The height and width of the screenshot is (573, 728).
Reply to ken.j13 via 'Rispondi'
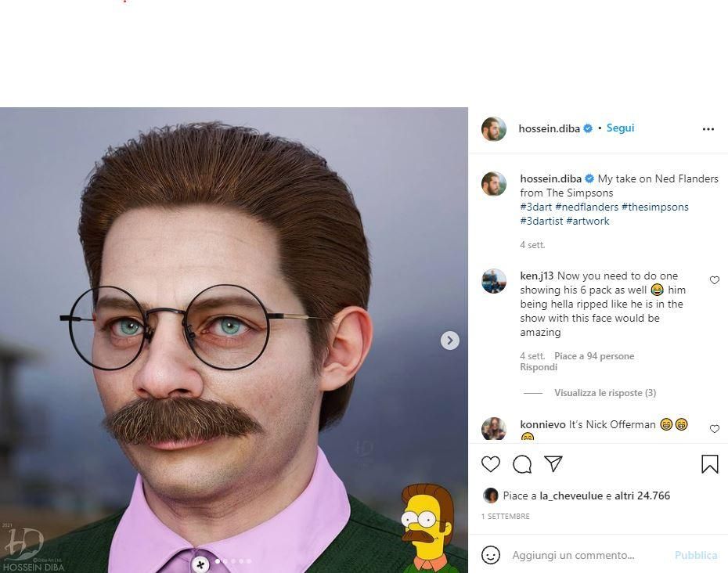tap(539, 367)
